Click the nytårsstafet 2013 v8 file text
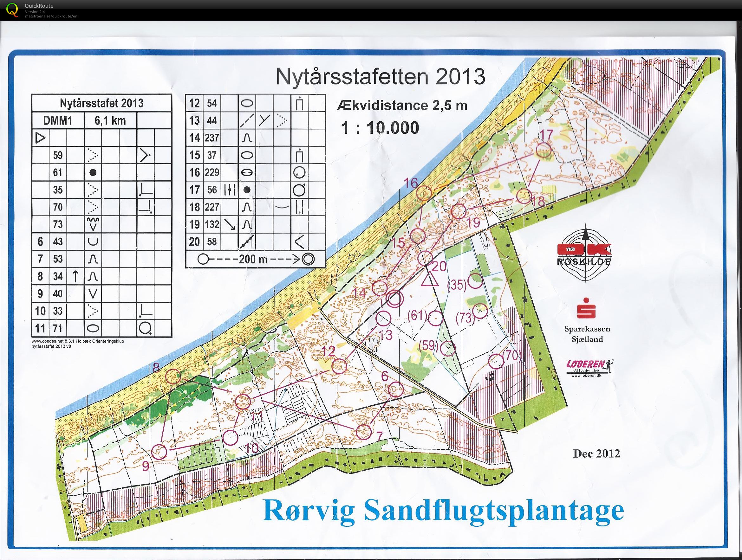This screenshot has width=742, height=560. click(x=51, y=346)
